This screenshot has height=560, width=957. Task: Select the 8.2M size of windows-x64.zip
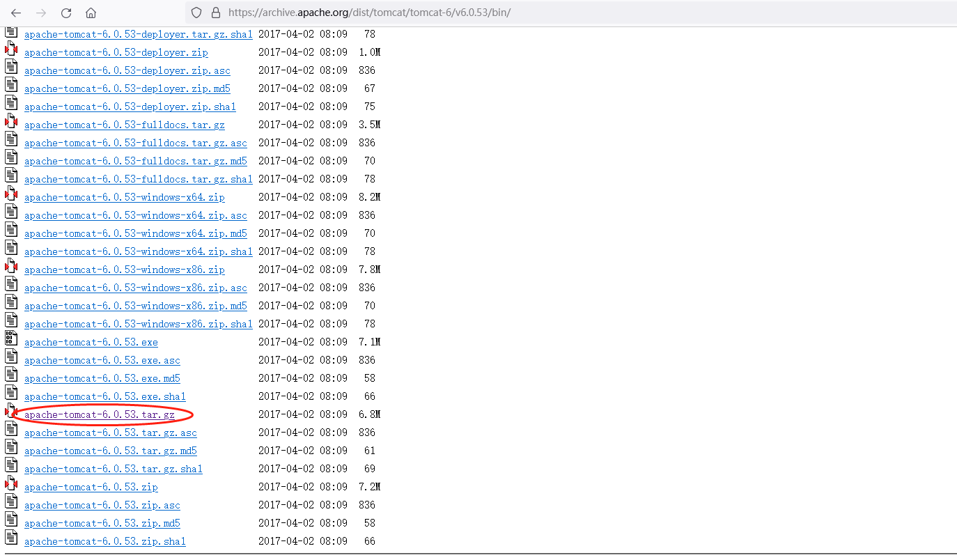pos(370,197)
